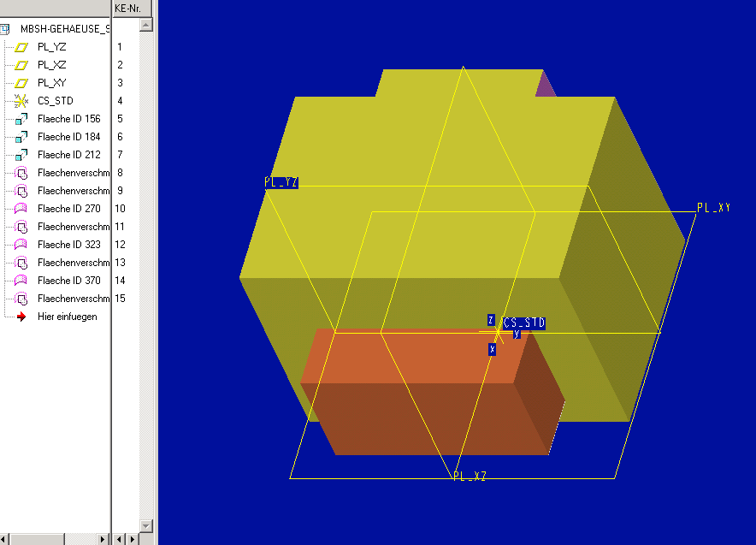Pick Flaeche ID 370 tree entry
This screenshot has height=545, width=756.
68,281
